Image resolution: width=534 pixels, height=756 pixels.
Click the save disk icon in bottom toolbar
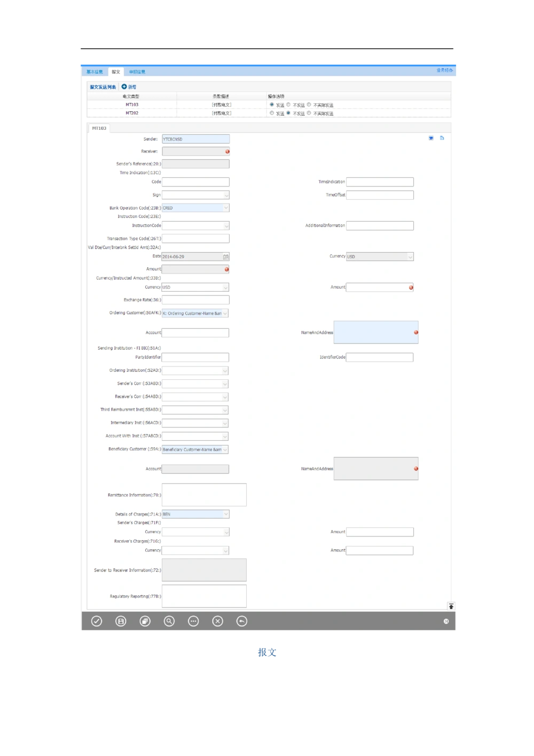(x=121, y=621)
